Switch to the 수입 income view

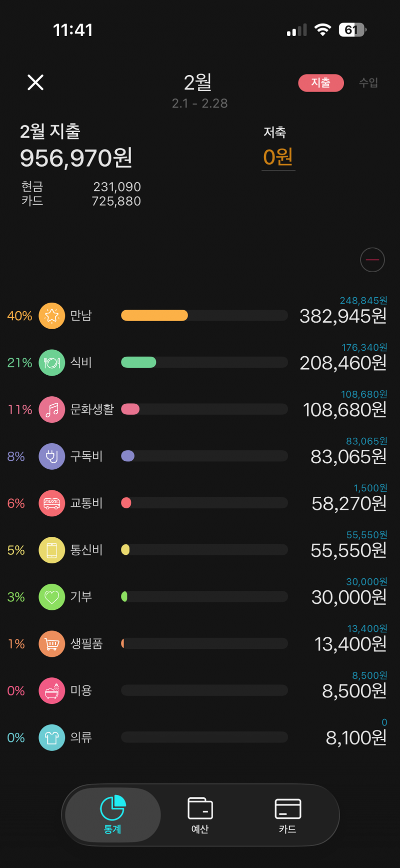(x=368, y=83)
